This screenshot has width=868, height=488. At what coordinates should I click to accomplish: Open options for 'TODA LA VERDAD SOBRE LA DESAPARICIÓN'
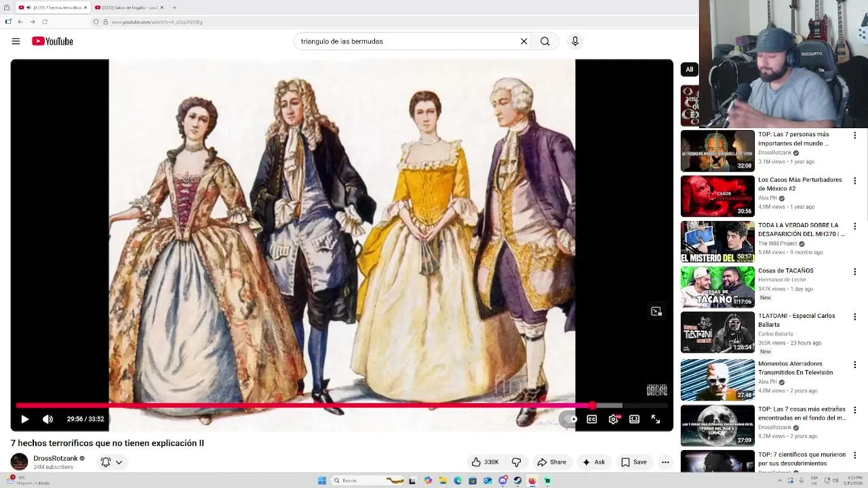click(854, 226)
